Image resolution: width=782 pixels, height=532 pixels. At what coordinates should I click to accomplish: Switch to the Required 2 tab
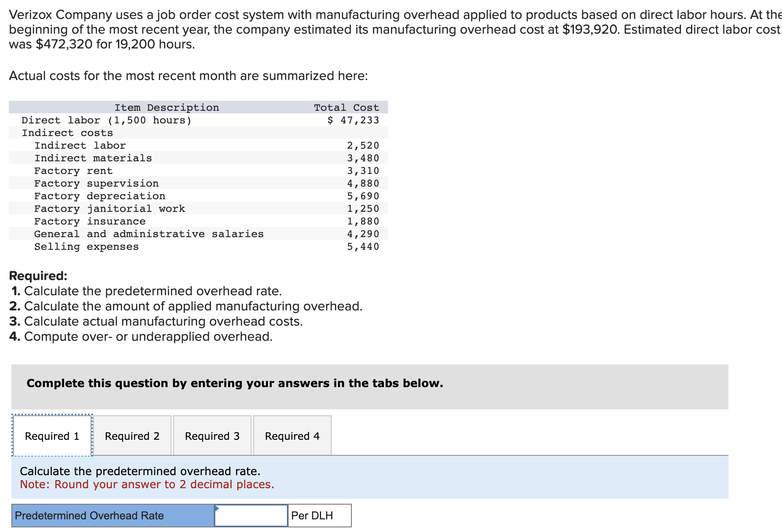coord(132,436)
